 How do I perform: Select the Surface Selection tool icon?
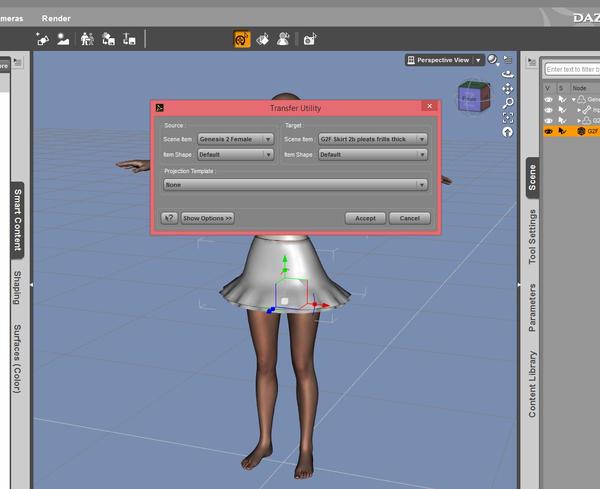click(x=262, y=39)
